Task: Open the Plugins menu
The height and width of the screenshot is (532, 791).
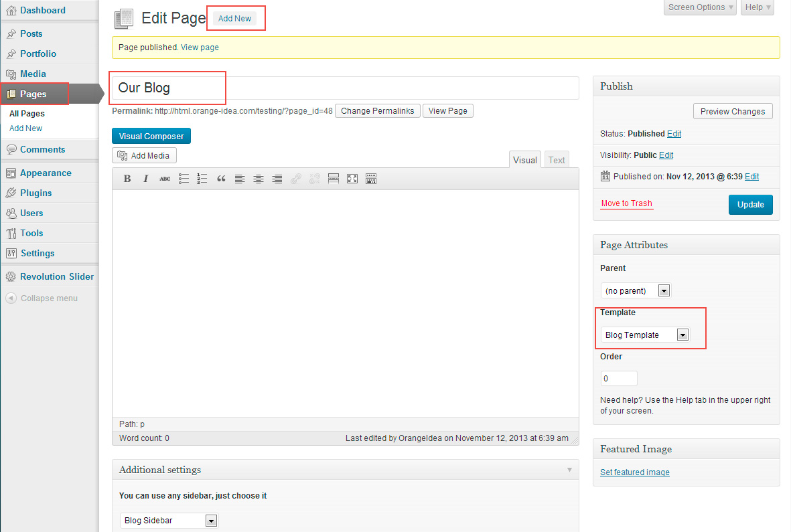Action: click(50, 193)
